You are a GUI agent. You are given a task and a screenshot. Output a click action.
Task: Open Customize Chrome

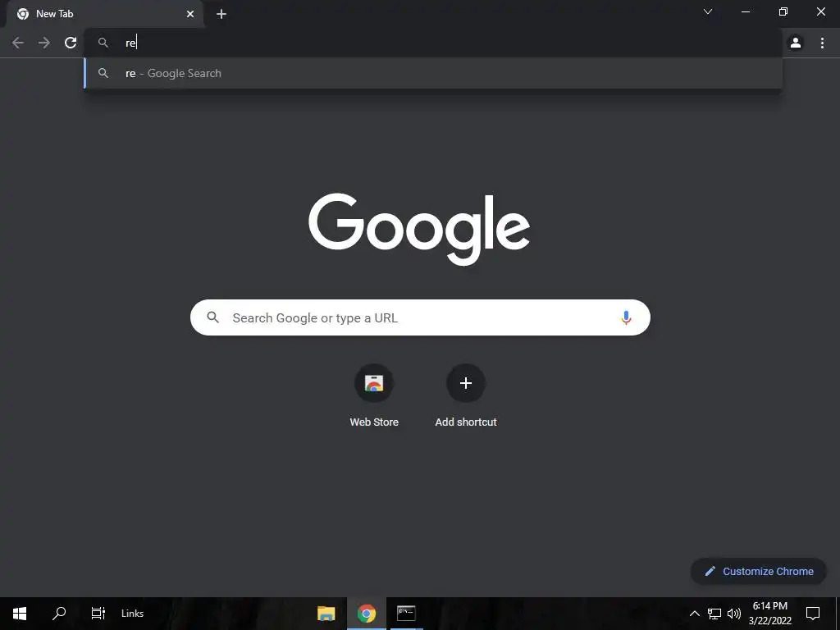pos(759,571)
